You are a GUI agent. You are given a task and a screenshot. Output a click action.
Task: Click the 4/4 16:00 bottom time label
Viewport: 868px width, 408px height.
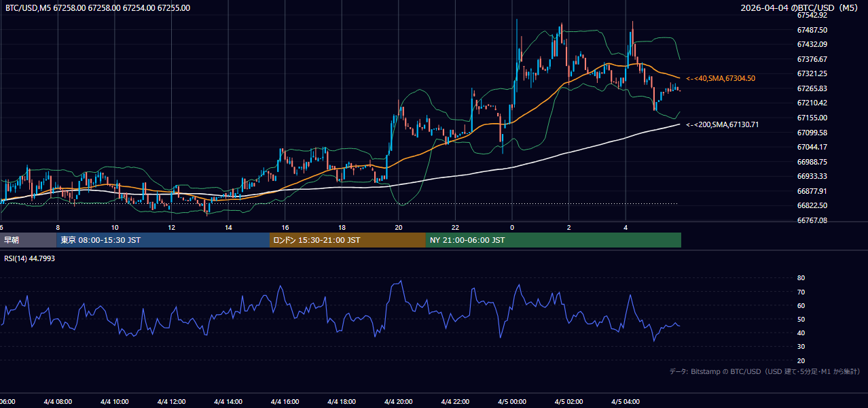285,401
